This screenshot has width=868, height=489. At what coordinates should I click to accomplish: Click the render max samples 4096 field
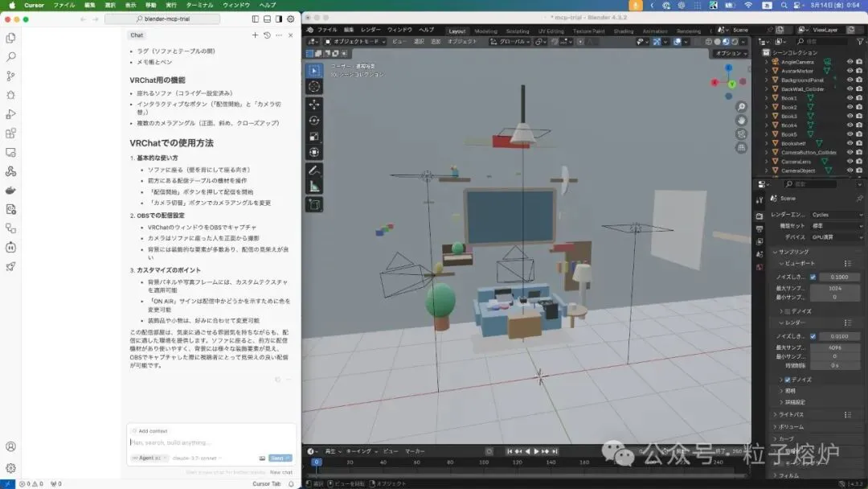click(835, 347)
